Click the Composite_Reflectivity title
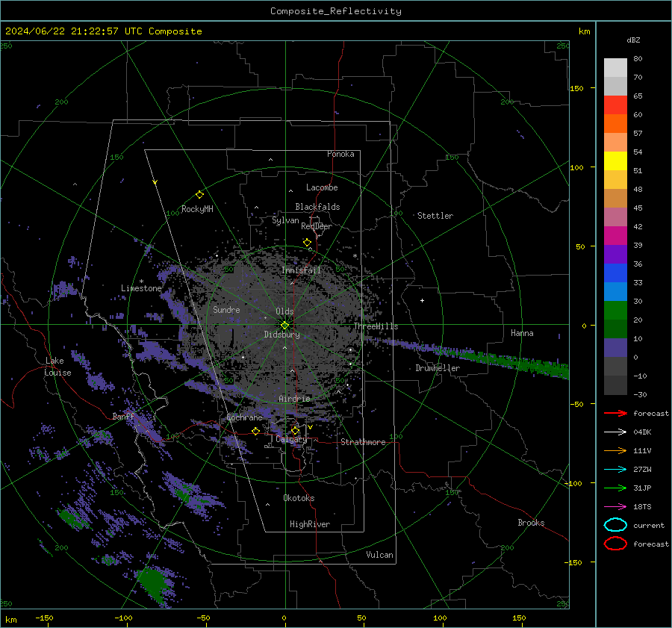Image resolution: width=672 pixels, height=628 pixels. 335,11
